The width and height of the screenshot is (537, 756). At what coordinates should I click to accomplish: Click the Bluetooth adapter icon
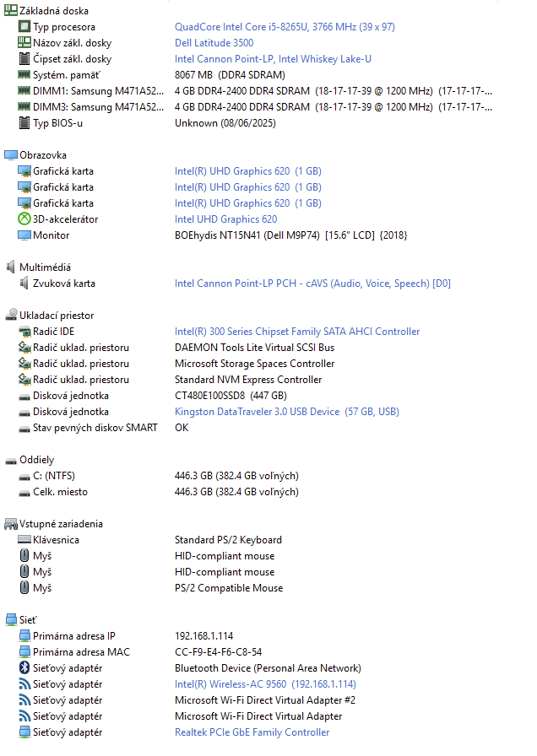(24, 667)
